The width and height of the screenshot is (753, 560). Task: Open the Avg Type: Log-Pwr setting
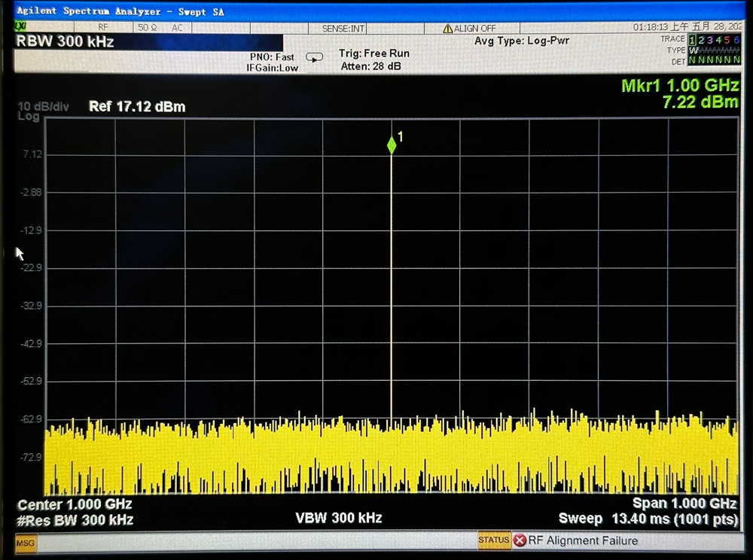point(521,41)
